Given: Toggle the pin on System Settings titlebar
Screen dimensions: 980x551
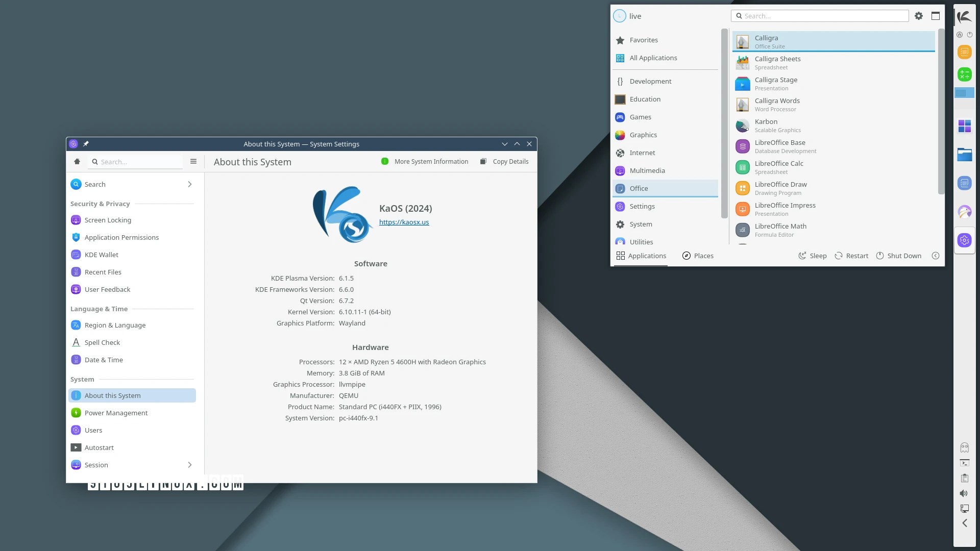Looking at the screenshot, I should click(86, 144).
